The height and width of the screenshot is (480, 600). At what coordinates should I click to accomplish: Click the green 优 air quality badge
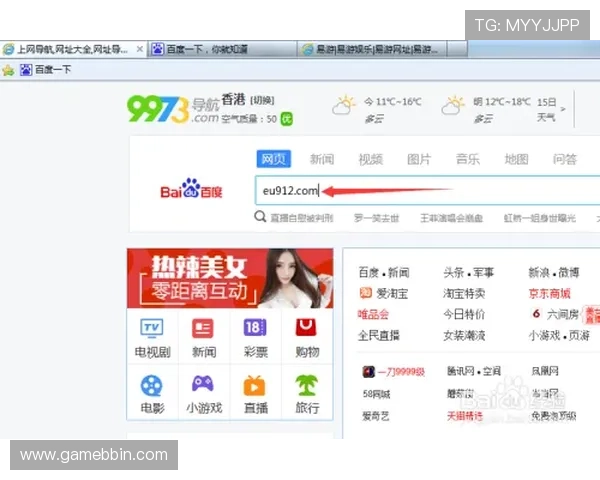click(287, 119)
